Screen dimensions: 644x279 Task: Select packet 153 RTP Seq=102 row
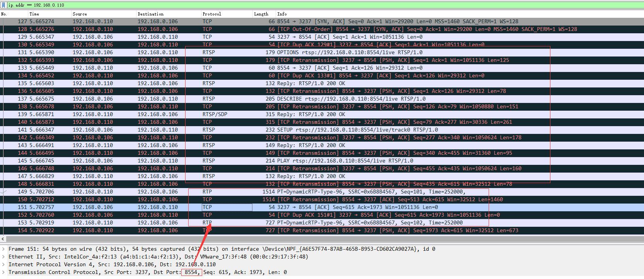coord(322,223)
